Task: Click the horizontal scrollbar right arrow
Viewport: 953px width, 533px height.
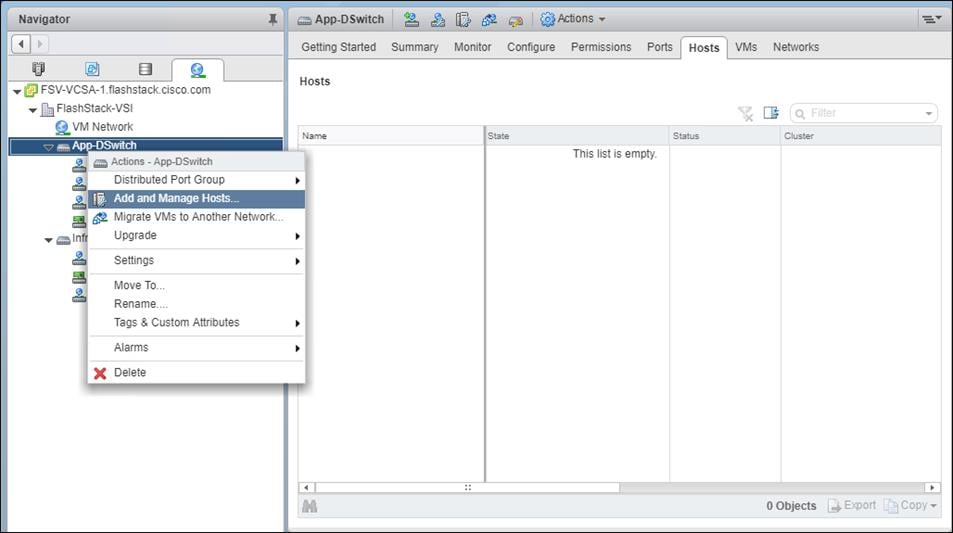Action: pos(932,487)
